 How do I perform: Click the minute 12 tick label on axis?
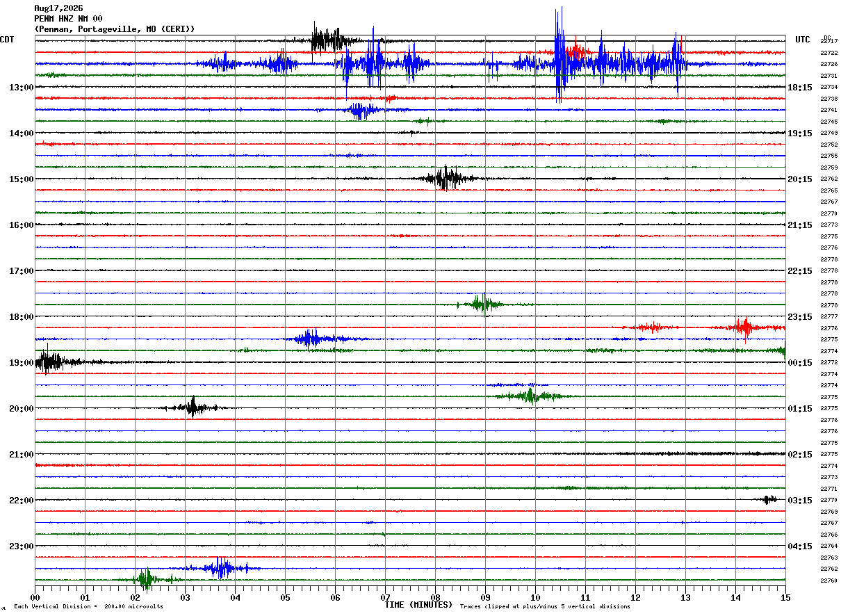coord(635,597)
